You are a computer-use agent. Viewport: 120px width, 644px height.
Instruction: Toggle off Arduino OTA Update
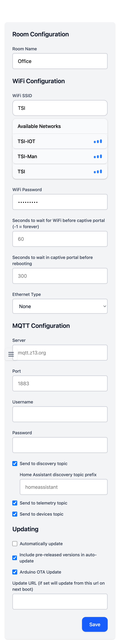[x=15, y=572]
